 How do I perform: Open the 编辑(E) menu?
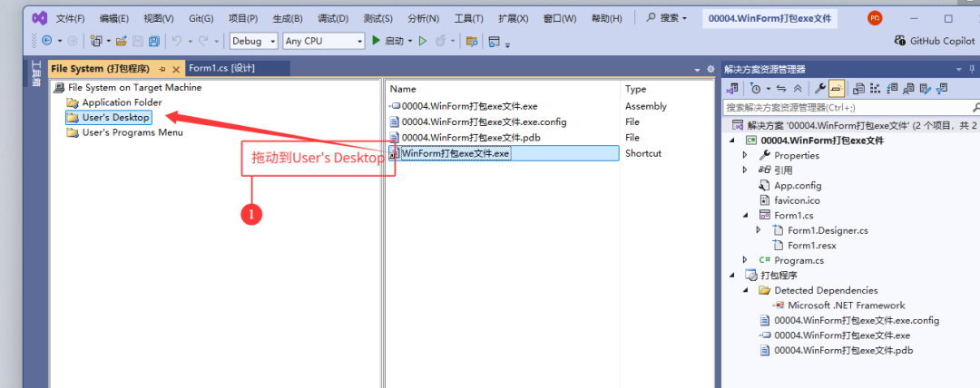[113, 18]
